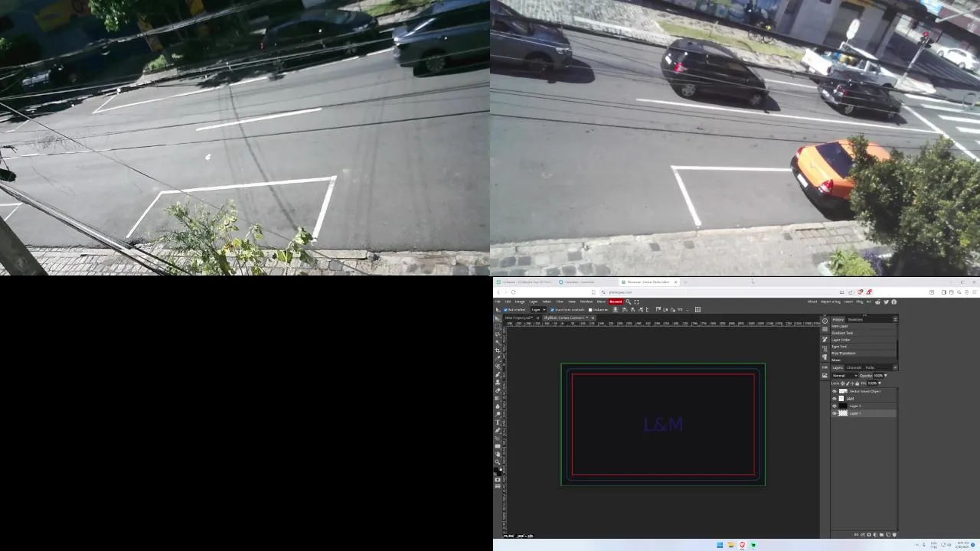Click the foreground color swatch
This screenshot has height=551, width=980.
click(496, 470)
